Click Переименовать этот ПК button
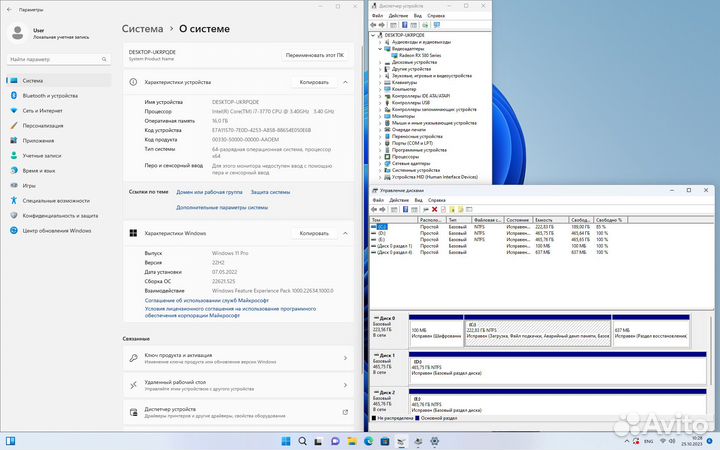The width and height of the screenshot is (720, 450). point(315,55)
